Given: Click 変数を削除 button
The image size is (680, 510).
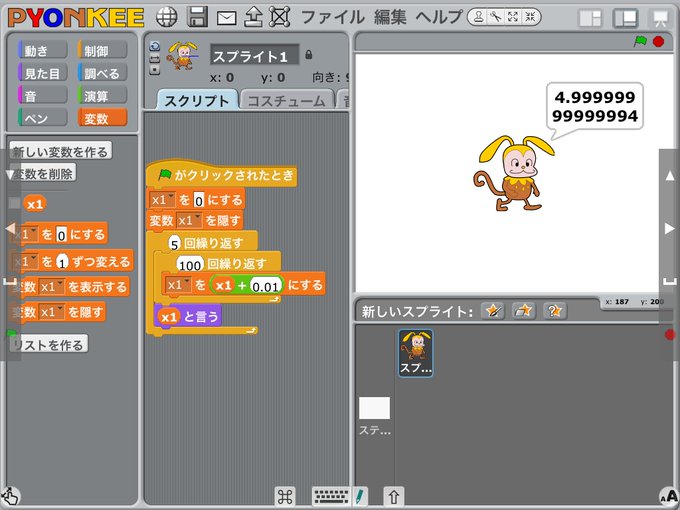Looking at the screenshot, I should (43, 173).
